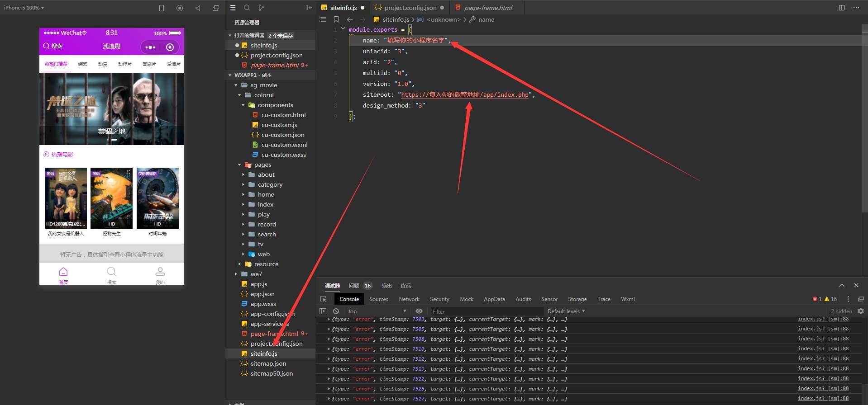Open the Network devtools tab
This screenshot has width=868, height=405.
[409, 299]
